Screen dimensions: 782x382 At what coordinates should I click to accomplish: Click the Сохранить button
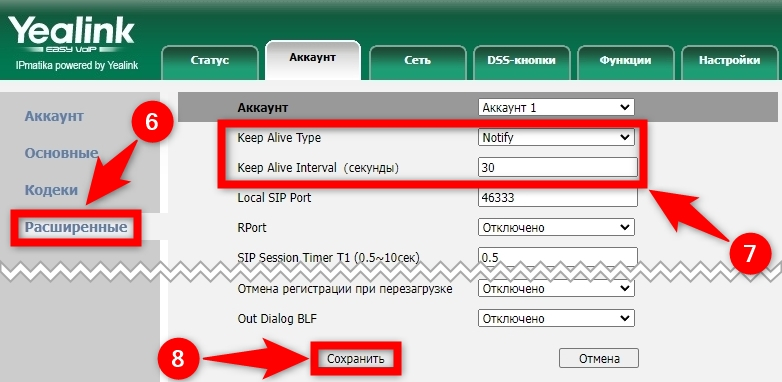click(x=356, y=359)
